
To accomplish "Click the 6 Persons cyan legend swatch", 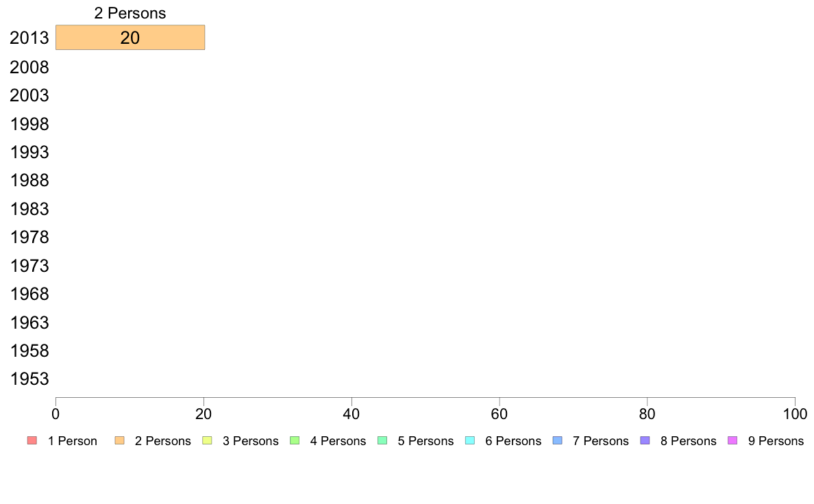I will [x=470, y=441].
